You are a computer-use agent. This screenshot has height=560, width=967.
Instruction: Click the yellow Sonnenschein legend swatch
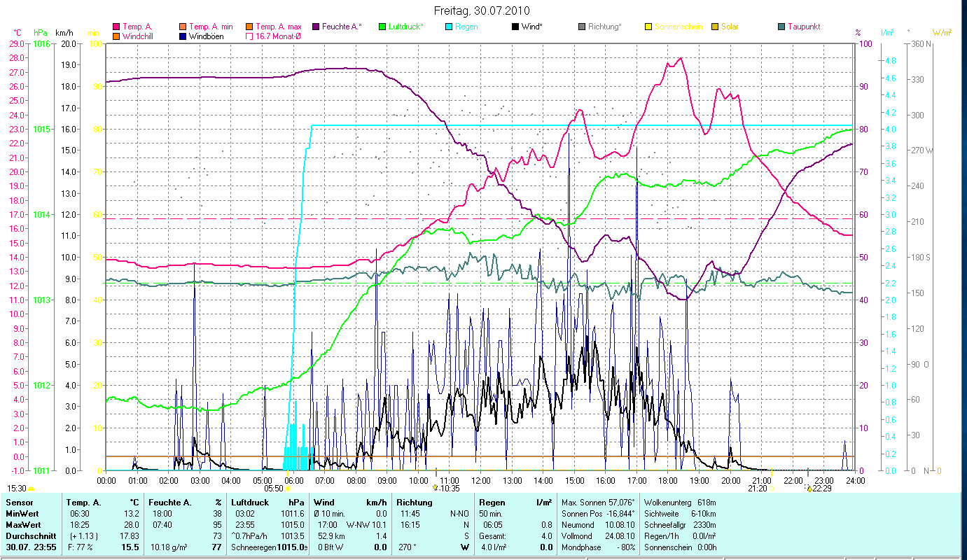point(648,27)
